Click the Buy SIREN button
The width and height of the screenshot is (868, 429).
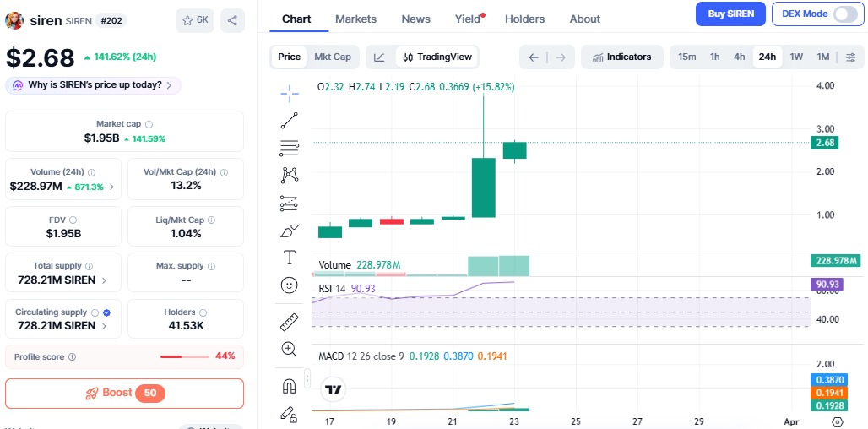[730, 14]
